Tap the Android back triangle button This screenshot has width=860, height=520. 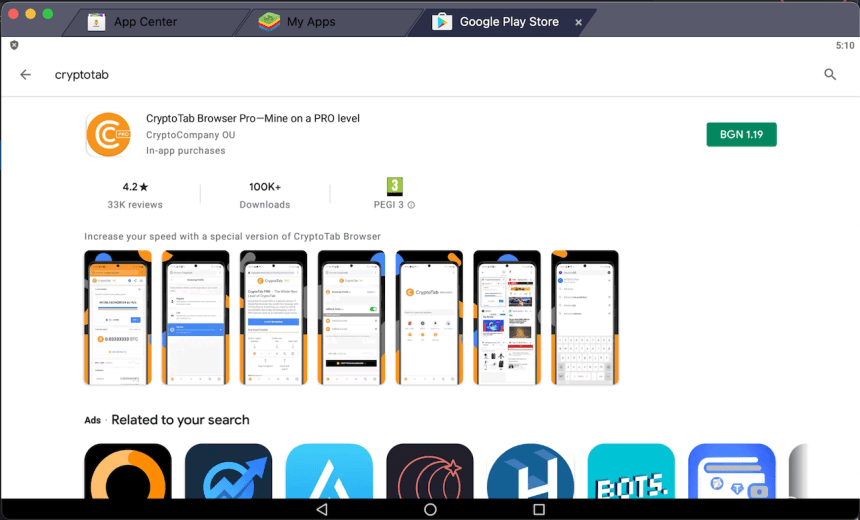click(x=322, y=510)
